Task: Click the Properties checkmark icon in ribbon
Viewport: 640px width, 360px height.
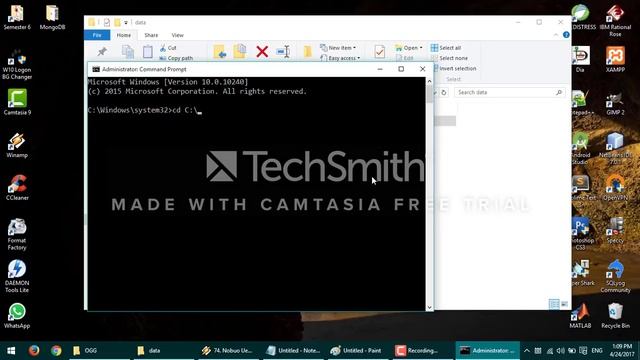Action: point(379,52)
